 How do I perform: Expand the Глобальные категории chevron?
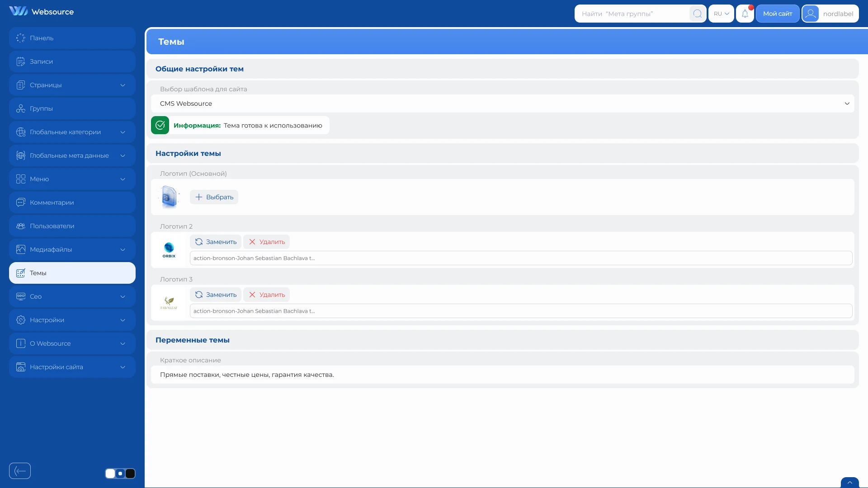[123, 132]
